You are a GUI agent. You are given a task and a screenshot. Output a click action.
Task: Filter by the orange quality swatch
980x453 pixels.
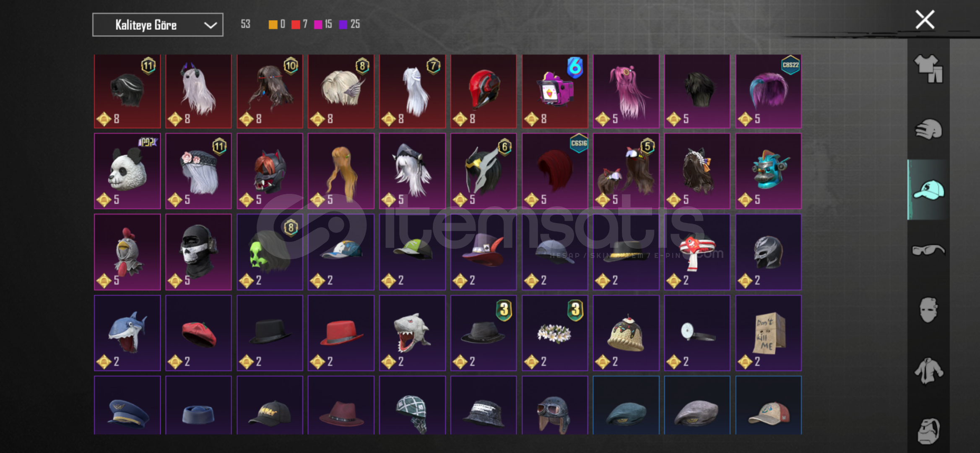tap(273, 24)
